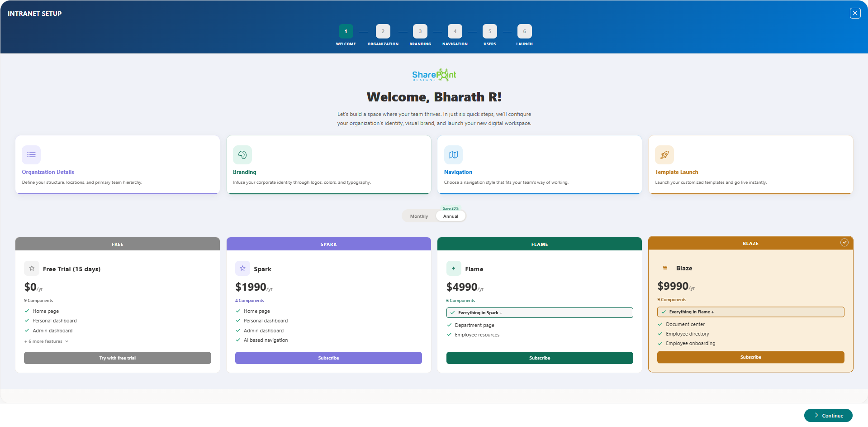868x427 pixels.
Task: Click the Navigation map icon
Action: [x=453, y=155]
